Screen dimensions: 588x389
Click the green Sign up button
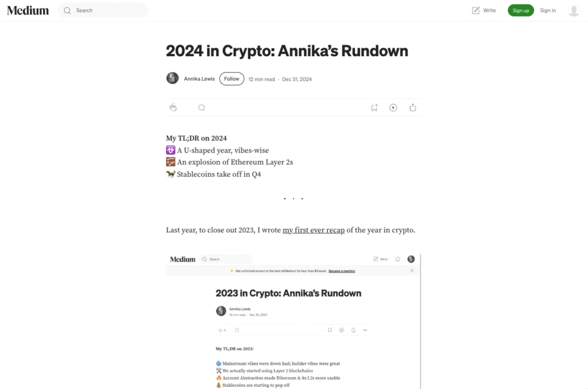pyautogui.click(x=520, y=10)
